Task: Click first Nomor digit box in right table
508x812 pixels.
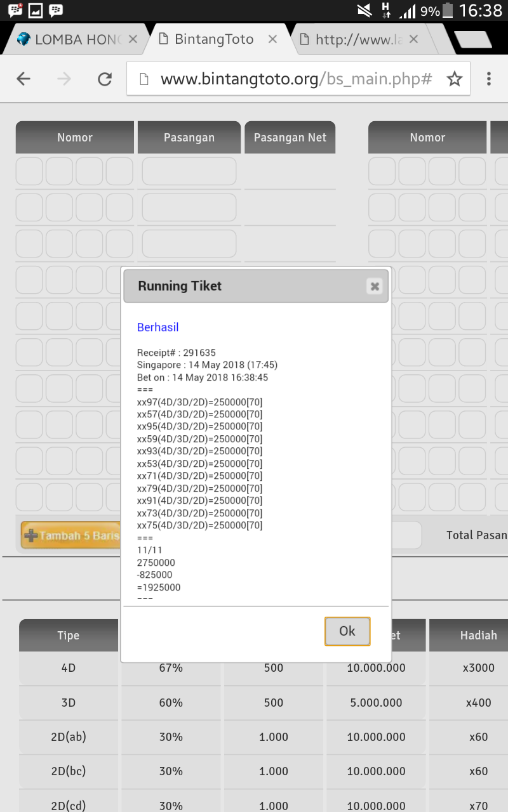Action: coord(382,171)
